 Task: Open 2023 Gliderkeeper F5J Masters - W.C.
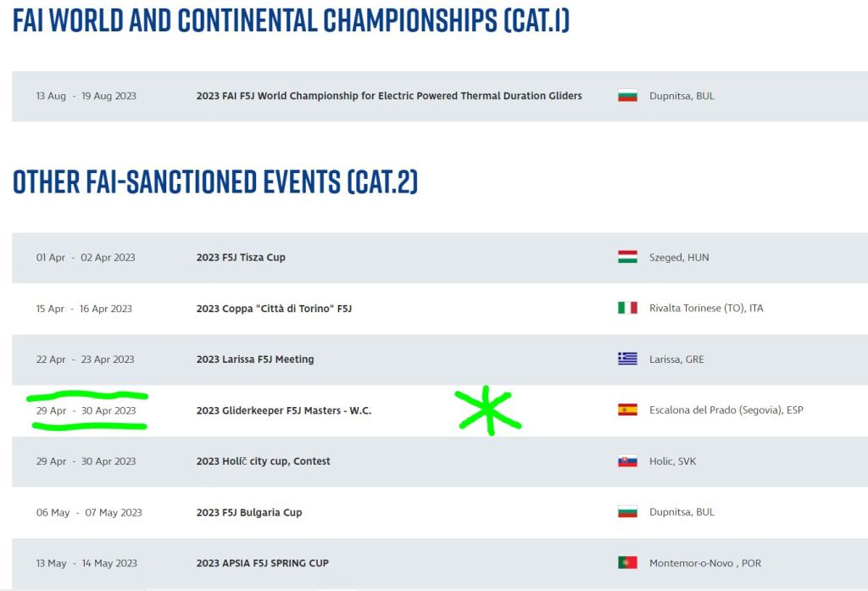pos(284,410)
